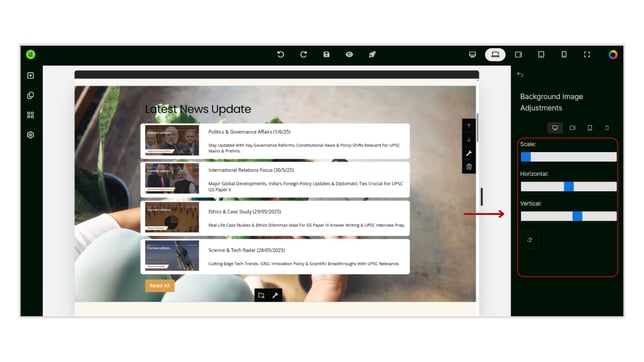Select portrait tablet tab in adjustments panel

point(590,128)
